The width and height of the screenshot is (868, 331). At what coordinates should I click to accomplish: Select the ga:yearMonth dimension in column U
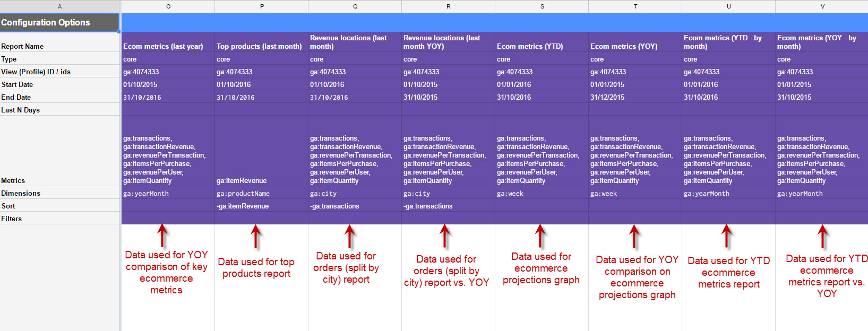729,193
